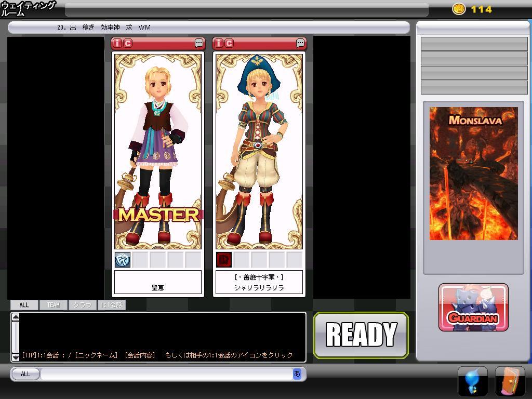
Task: Switch to the TEAM chat tab
Action: 53,305
